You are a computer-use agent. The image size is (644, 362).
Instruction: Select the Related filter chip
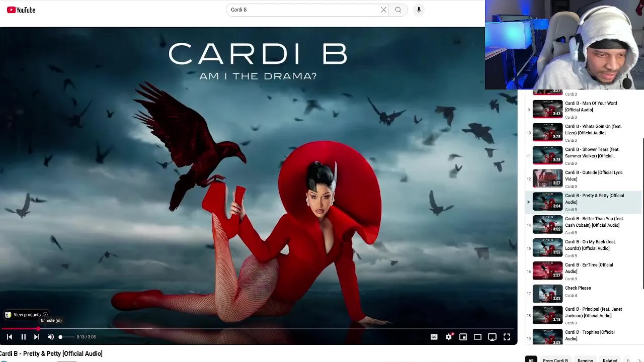[x=610, y=359]
